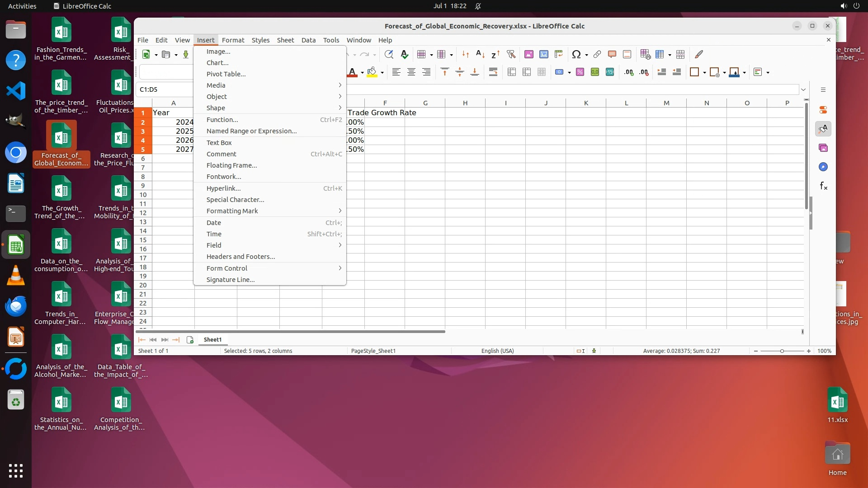
Task: Click the Insert Chart toolbar icon
Action: coord(544,55)
